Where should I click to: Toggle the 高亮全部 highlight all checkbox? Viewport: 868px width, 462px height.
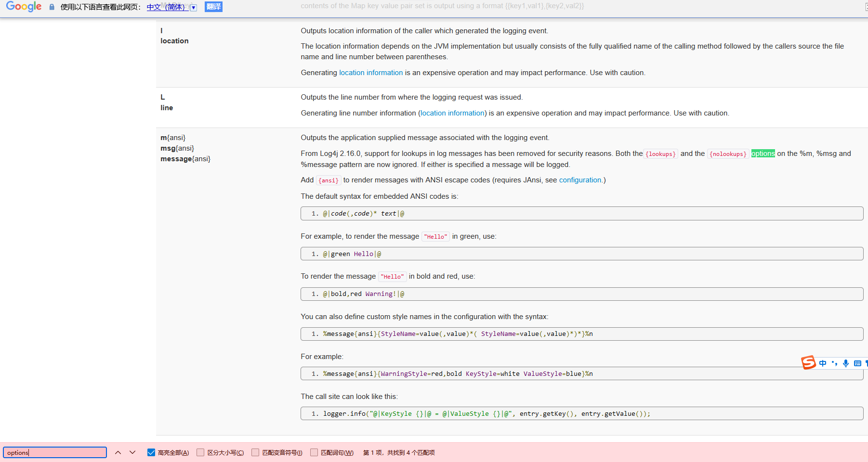[151, 452]
